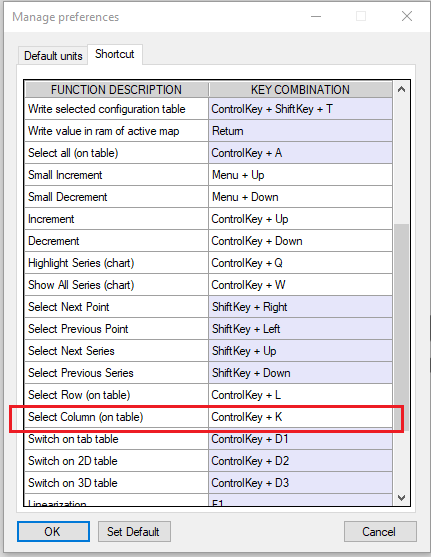Select the 'ControlKey + K' key cell
This screenshot has width=431, height=557.
point(301,417)
